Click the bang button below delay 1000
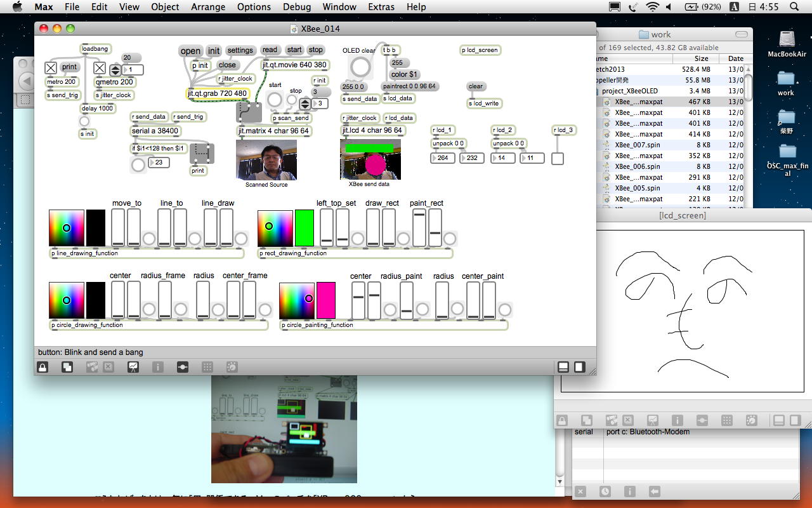 (x=84, y=121)
